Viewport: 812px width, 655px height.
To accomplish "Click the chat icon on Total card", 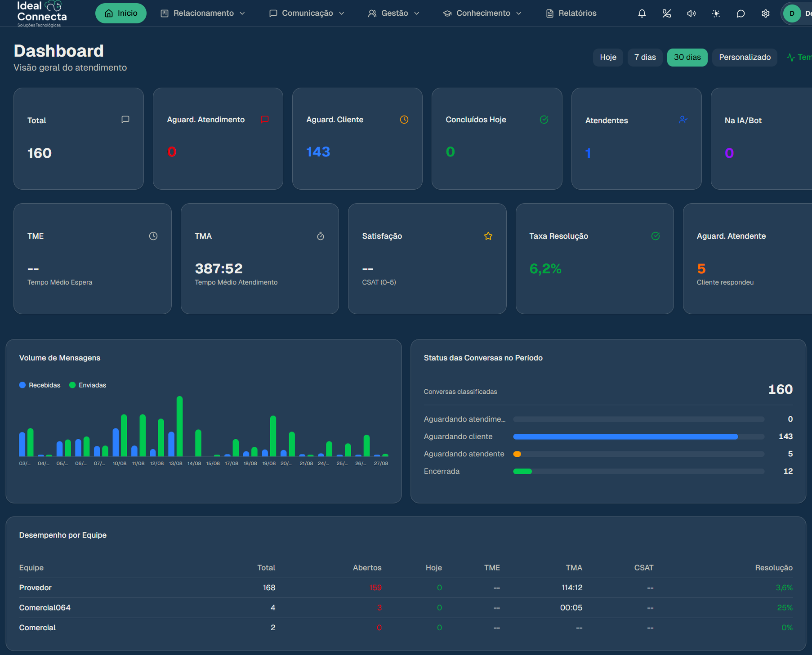I will (125, 120).
